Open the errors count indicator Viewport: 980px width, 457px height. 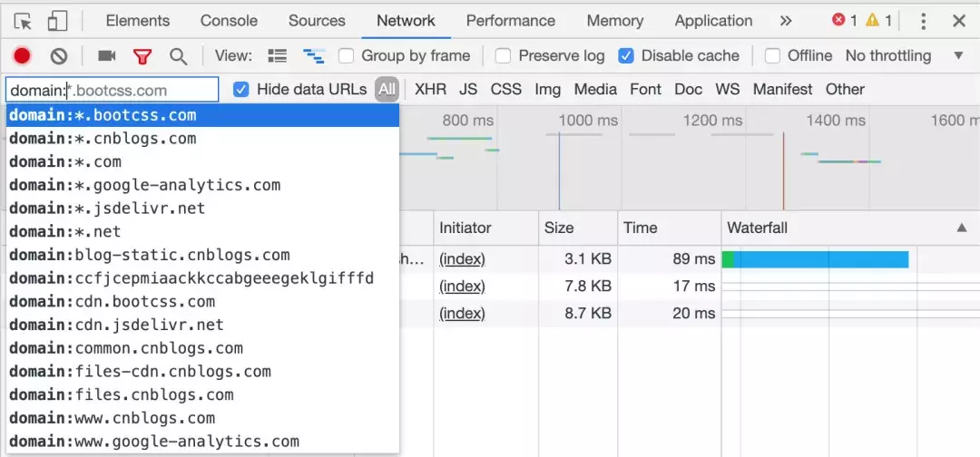pos(845,20)
